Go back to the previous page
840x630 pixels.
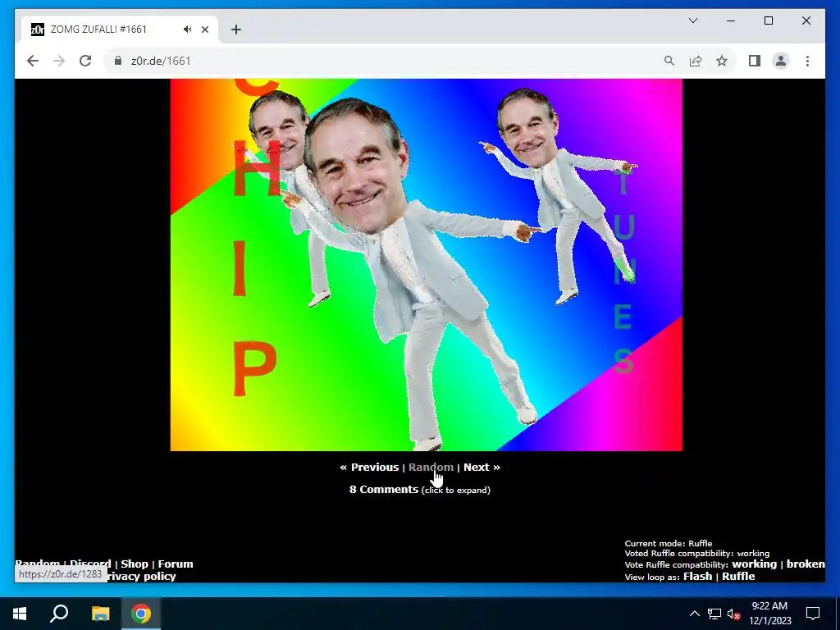[x=33, y=61]
